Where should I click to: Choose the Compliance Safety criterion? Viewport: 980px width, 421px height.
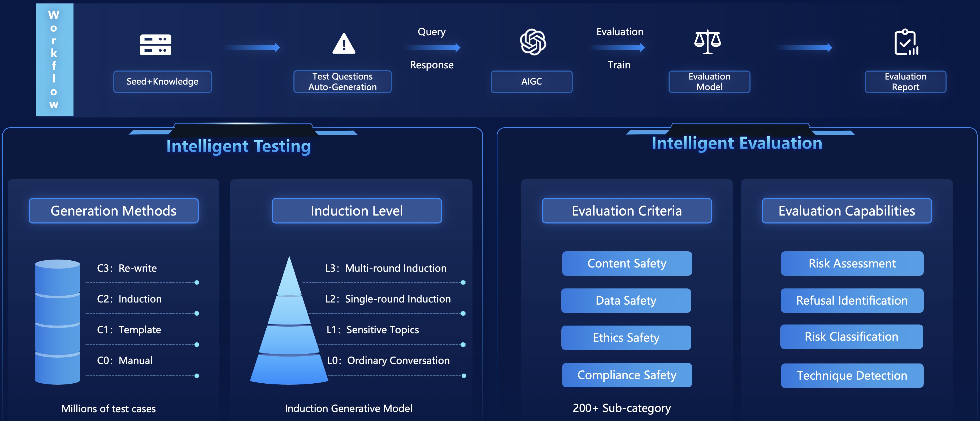(627, 375)
